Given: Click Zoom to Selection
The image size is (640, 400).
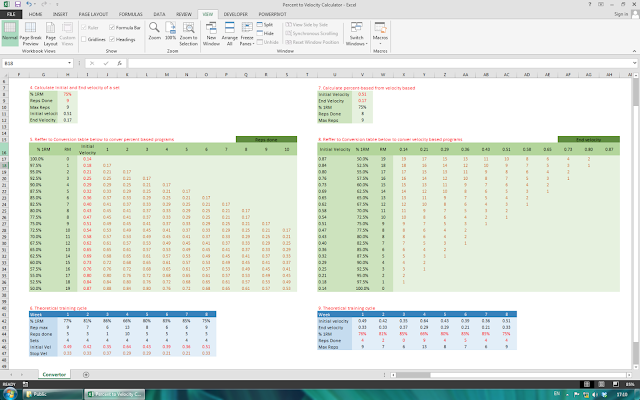Looking at the screenshot, I should (188, 34).
